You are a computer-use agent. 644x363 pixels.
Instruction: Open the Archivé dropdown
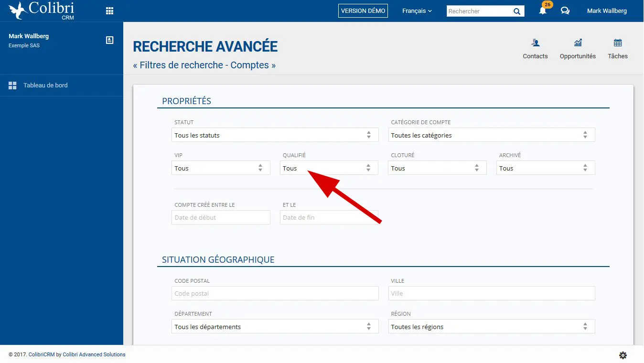pos(546,168)
